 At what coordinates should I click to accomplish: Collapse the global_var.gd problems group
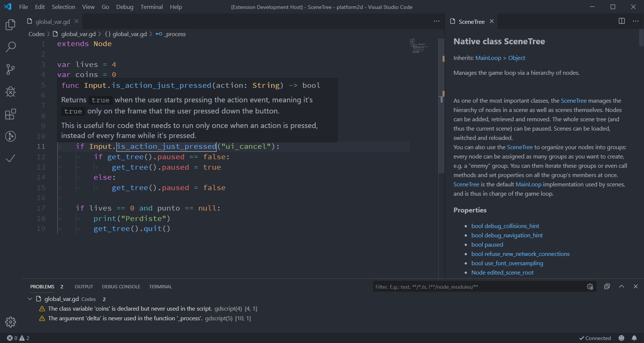(30, 299)
